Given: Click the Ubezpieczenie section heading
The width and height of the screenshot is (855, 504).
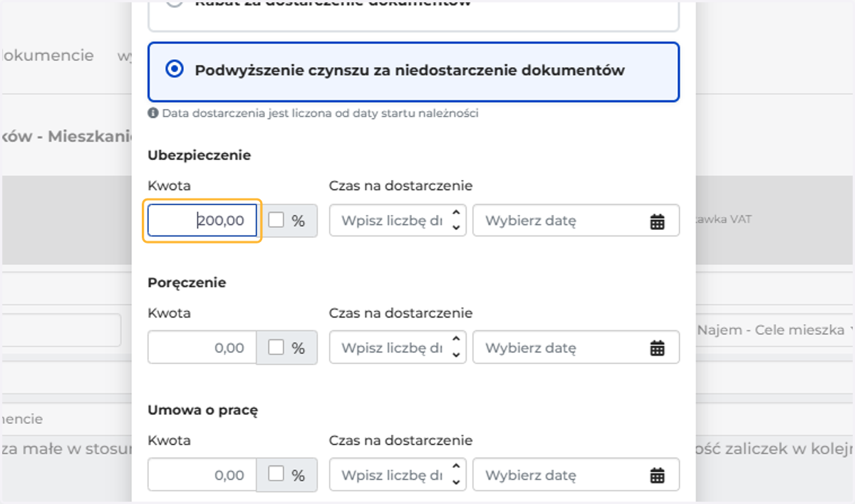Looking at the screenshot, I should pyautogui.click(x=199, y=155).
